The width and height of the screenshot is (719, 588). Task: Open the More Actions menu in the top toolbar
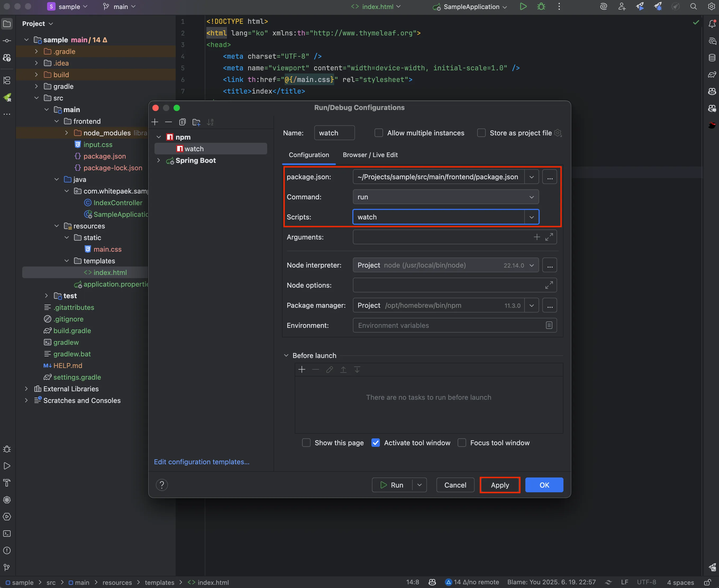click(x=559, y=6)
